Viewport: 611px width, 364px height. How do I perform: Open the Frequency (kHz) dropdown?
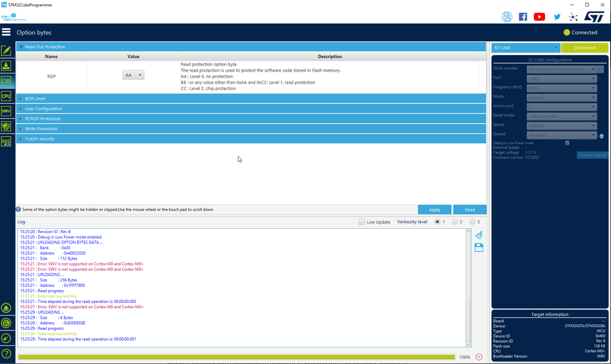(x=561, y=88)
